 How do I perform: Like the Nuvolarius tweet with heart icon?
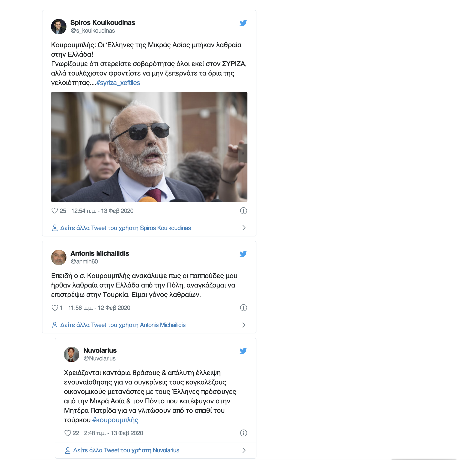(68, 433)
